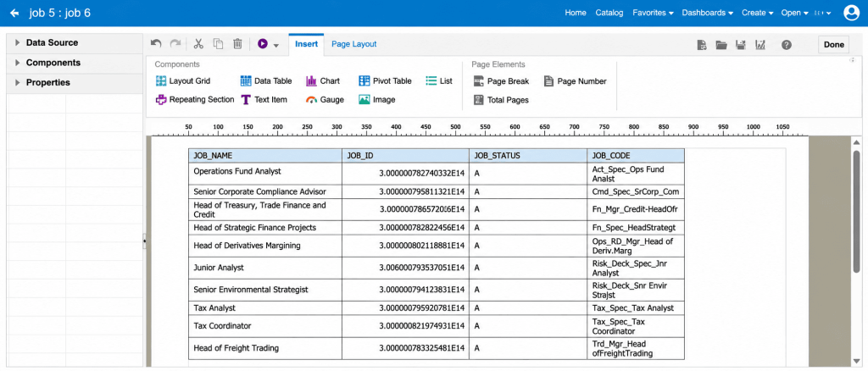Switch to the Insert tab
This screenshot has width=868, height=371.
(x=306, y=44)
